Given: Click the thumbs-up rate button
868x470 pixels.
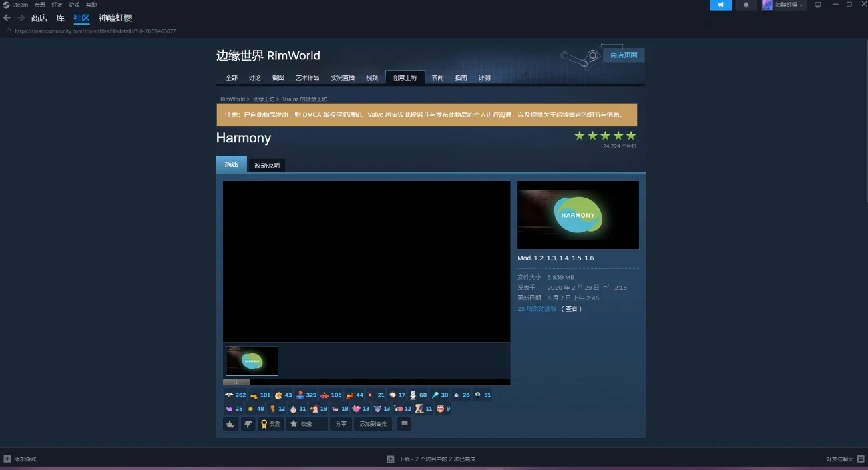Looking at the screenshot, I should click(x=230, y=424).
